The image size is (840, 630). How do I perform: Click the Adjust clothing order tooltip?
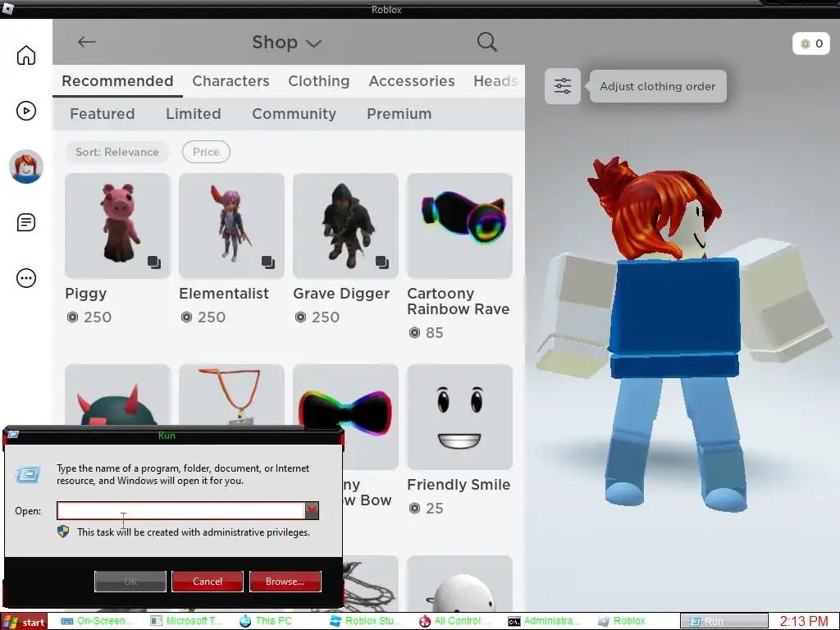click(x=658, y=86)
